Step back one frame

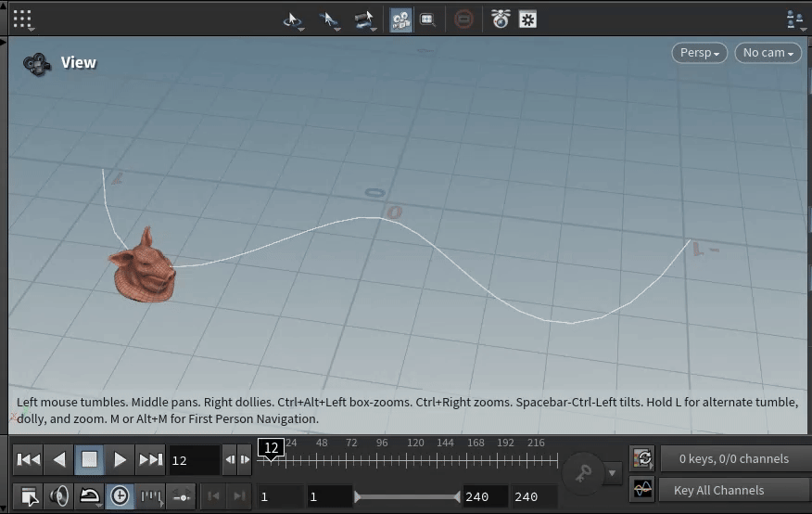[x=230, y=459]
